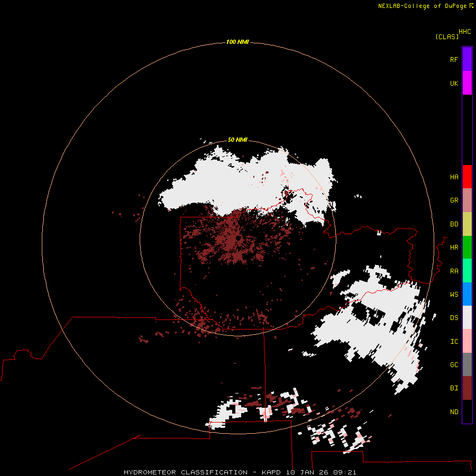This screenshot has width=476, height=476.
Task: Click the RF purple legend swatch
Action: 467,59
